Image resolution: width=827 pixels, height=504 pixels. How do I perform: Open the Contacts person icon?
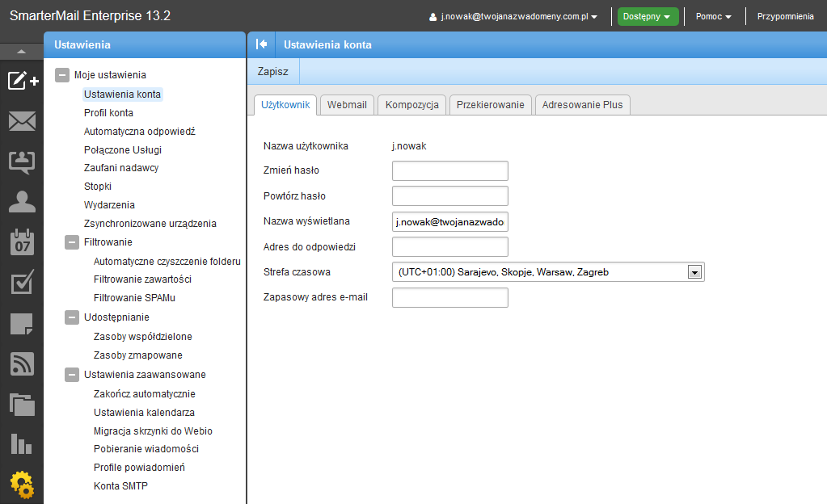pos(22,202)
